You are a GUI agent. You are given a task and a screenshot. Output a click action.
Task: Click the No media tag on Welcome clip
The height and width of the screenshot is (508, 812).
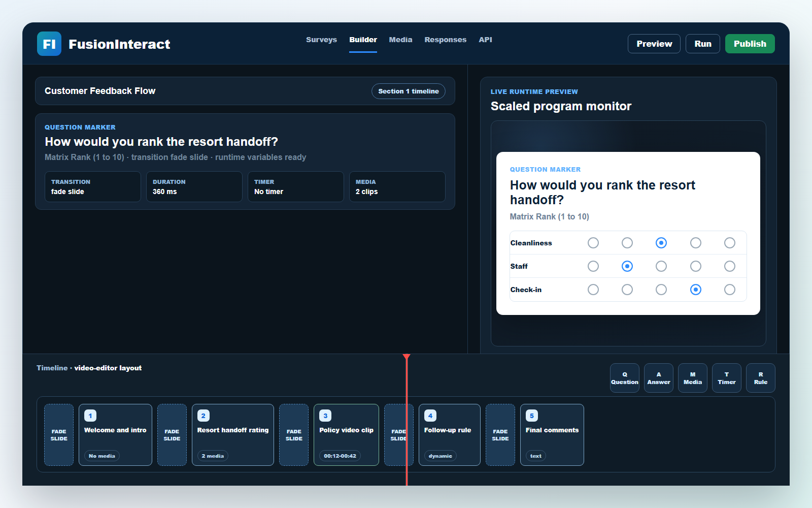(102, 456)
